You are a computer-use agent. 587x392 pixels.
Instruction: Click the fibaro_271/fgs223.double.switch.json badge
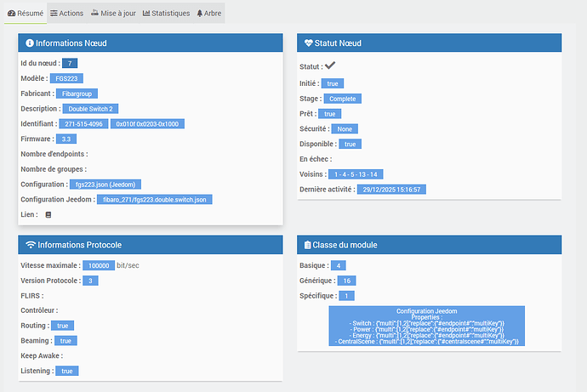pos(155,200)
